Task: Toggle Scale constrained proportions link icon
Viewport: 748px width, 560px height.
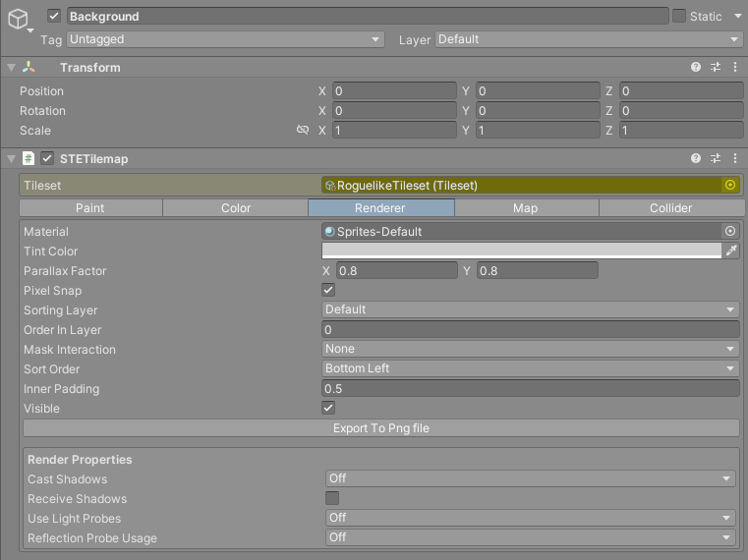Action: (303, 130)
